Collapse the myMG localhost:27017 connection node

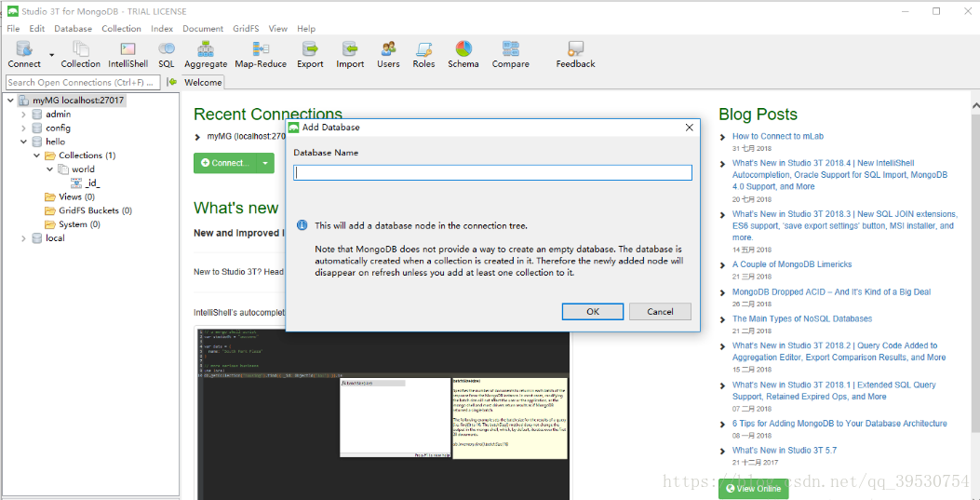click(x=9, y=101)
